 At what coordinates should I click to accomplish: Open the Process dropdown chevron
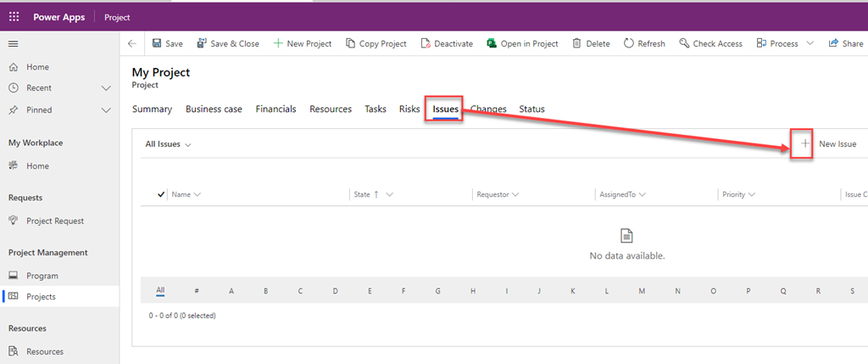coord(810,43)
